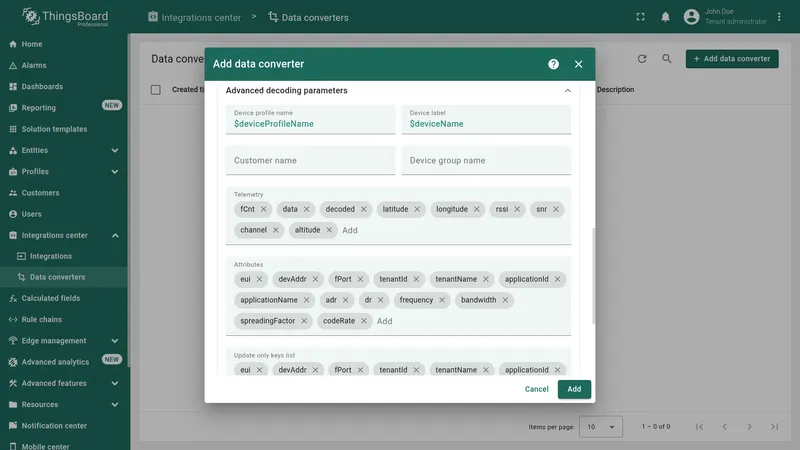This screenshot has width=800, height=450.
Task: Remove the latitude telemetry chip
Action: [417, 209]
